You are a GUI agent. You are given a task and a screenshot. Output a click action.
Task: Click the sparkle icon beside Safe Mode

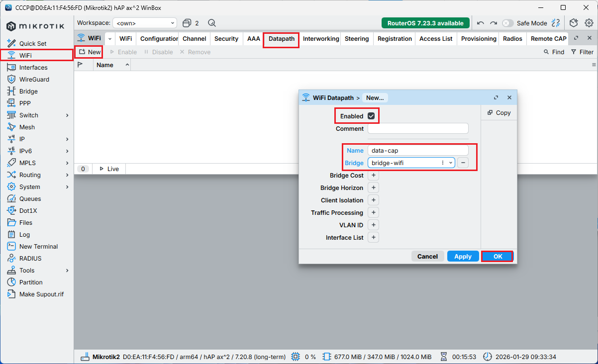(556, 23)
